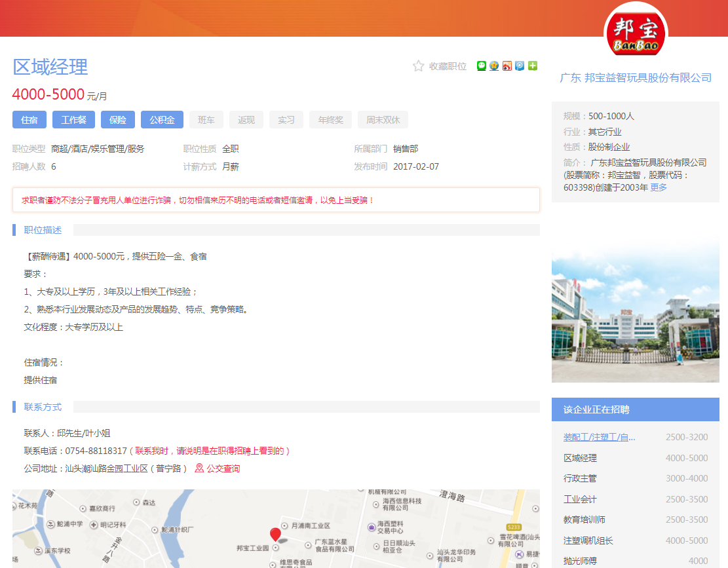
Task: Click the 海西塑料交易中心 shopping marker
Action: (372, 527)
